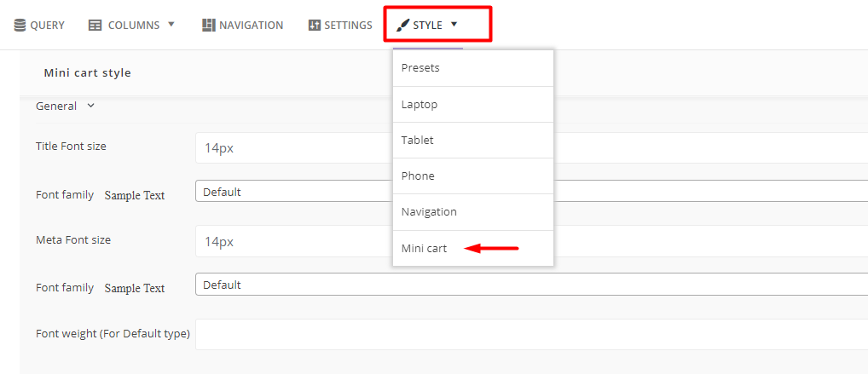Choose Mini cart menu entry
This screenshot has width=868, height=380.
[425, 248]
